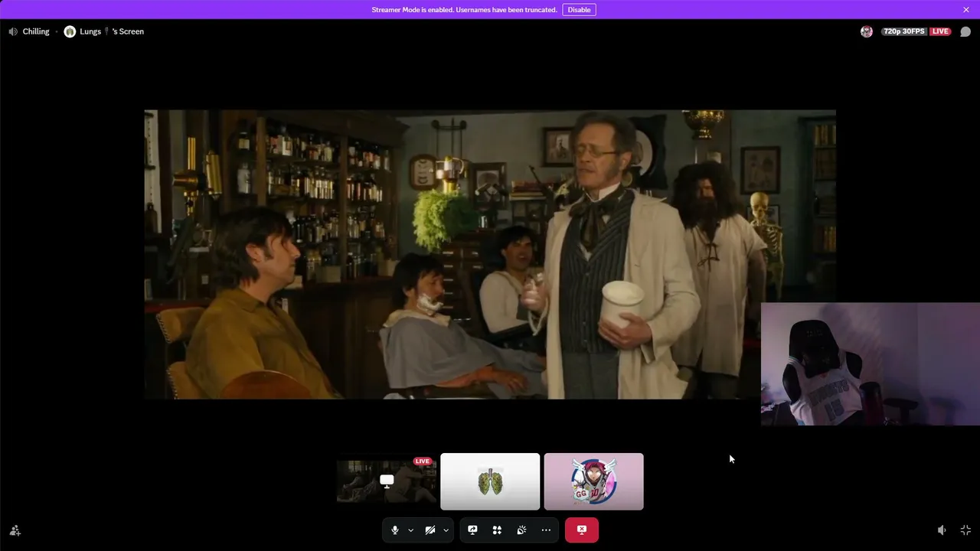The image size is (980, 551).
Task: Stop watching the stream with the red button
Action: point(582,530)
